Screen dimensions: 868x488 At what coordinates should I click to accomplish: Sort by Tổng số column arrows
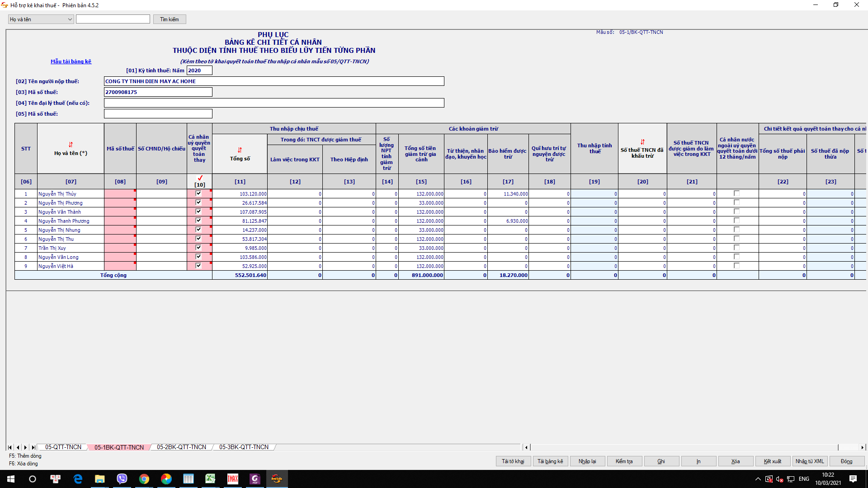[240, 150]
